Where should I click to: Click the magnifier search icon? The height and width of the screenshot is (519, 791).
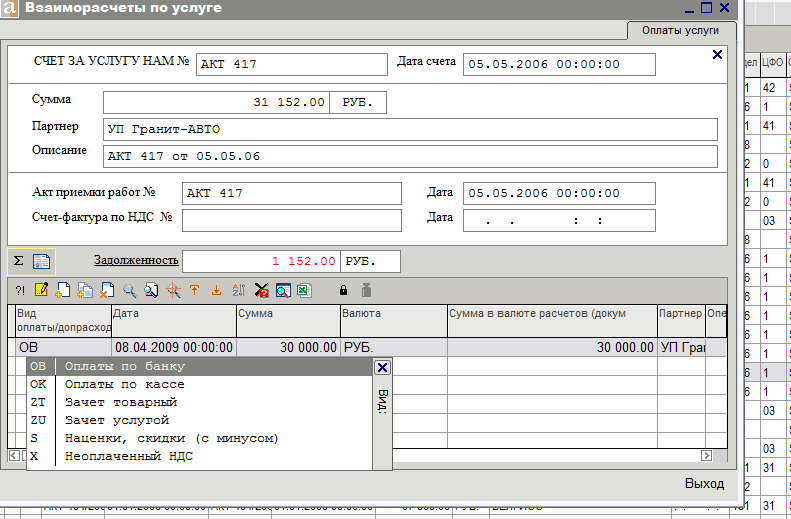coord(130,290)
